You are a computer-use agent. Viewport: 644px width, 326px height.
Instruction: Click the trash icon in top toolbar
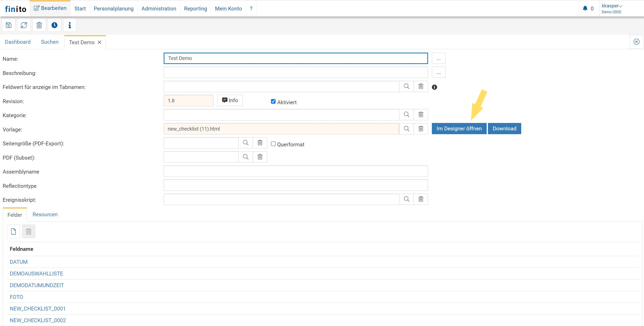click(x=39, y=25)
